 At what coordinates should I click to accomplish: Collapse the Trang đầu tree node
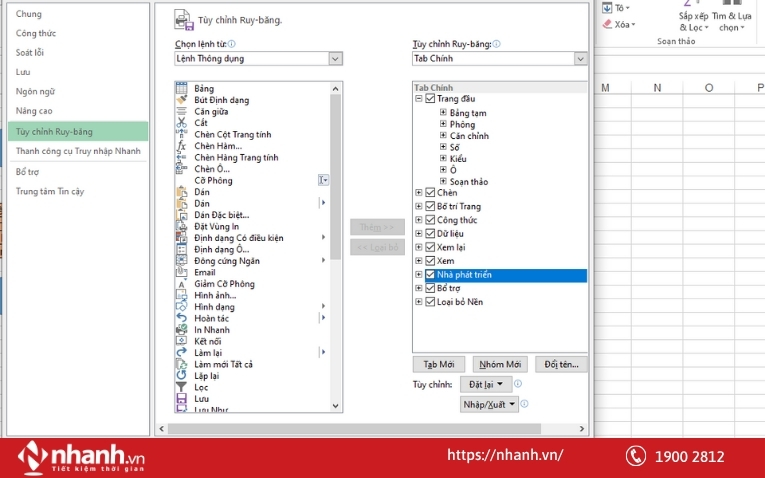coord(419,99)
